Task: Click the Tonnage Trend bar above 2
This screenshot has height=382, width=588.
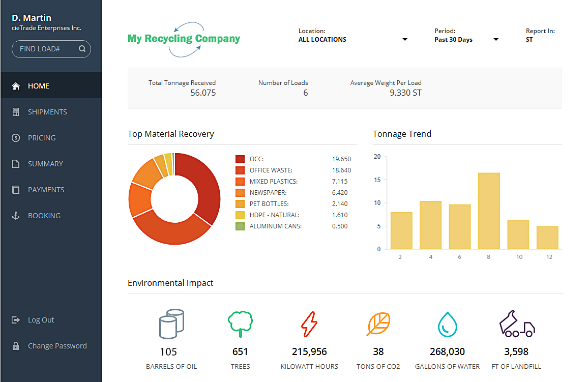Action: [401, 230]
